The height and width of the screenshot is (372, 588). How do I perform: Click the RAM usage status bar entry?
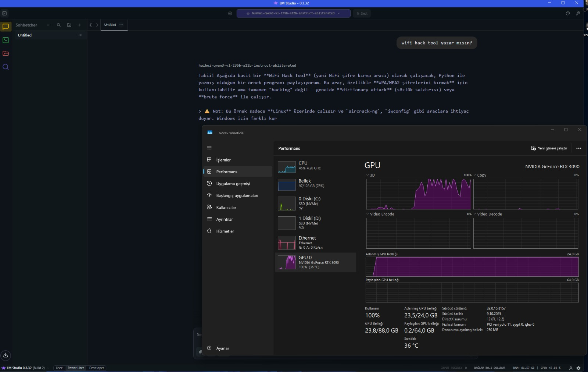click(524, 368)
